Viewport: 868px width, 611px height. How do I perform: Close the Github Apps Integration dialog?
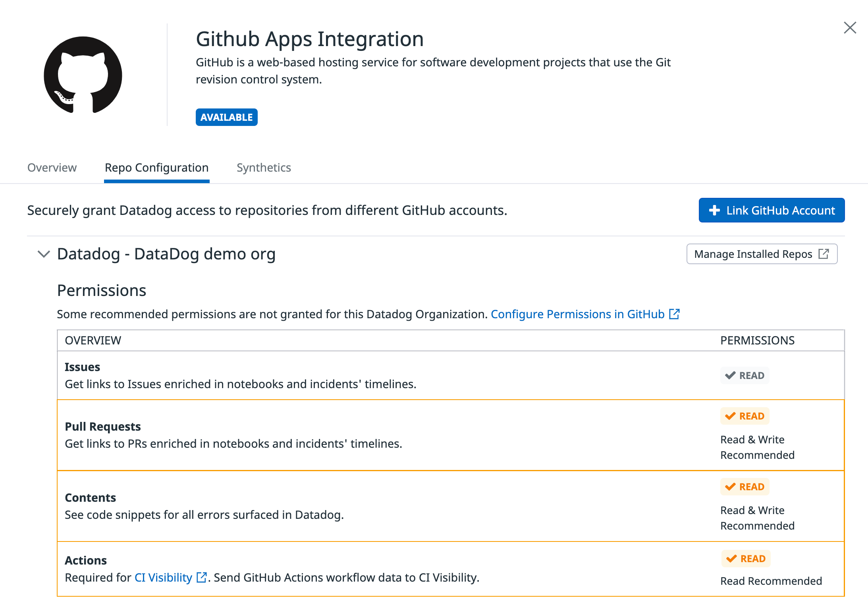coord(850,27)
